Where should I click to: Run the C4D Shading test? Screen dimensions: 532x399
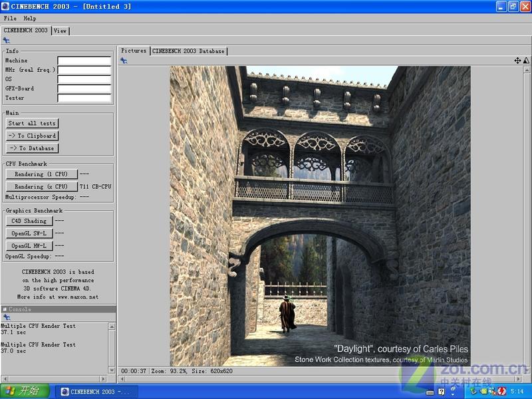(x=29, y=221)
